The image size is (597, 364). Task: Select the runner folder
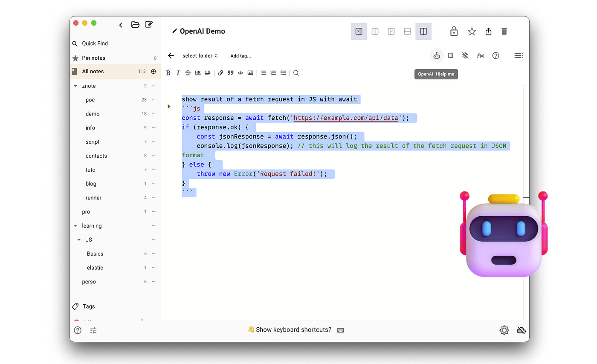point(93,198)
